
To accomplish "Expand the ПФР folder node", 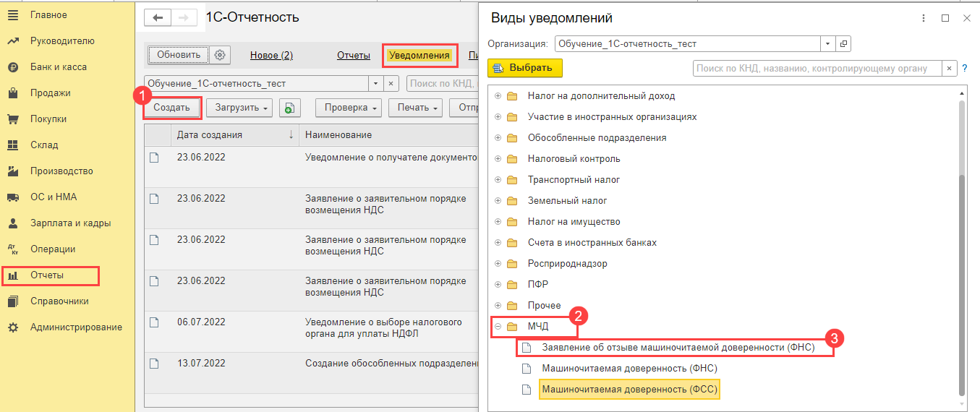I will click(498, 285).
